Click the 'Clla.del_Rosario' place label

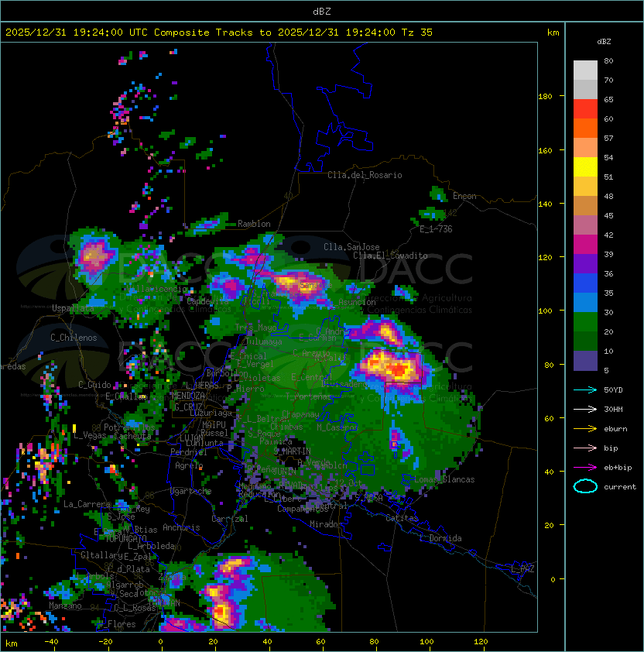365,175
